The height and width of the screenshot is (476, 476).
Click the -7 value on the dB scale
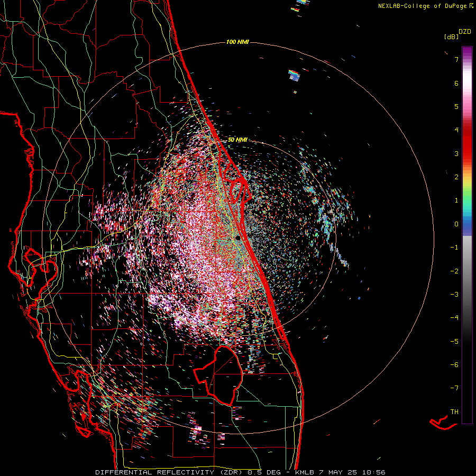pyautogui.click(x=454, y=388)
